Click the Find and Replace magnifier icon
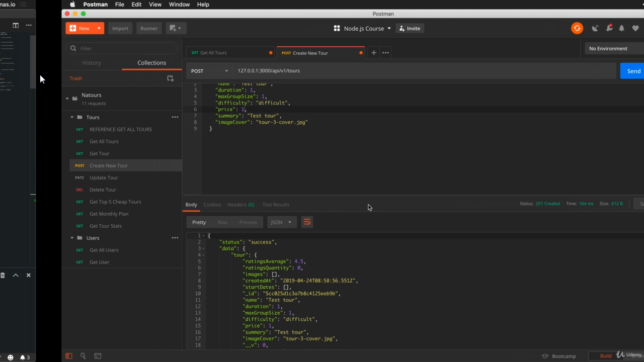Screen dimensions: 644x362 coord(83,356)
